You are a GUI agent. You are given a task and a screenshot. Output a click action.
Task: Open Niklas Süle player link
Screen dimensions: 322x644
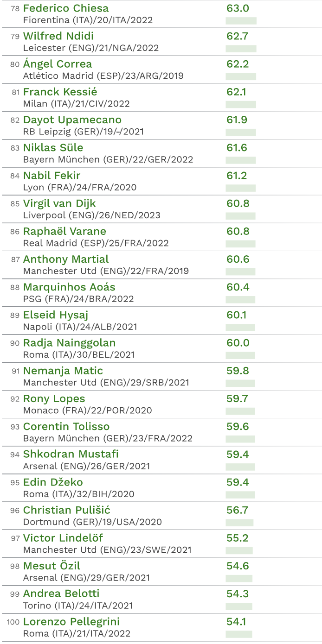[53, 148]
